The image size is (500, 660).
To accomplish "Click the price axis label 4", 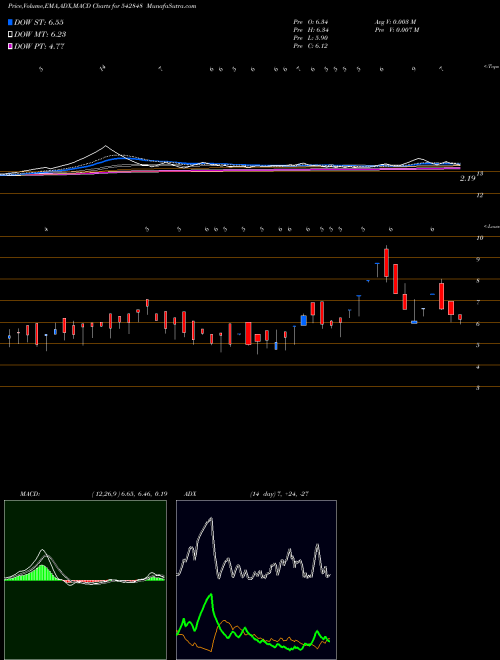I will 478,367.
